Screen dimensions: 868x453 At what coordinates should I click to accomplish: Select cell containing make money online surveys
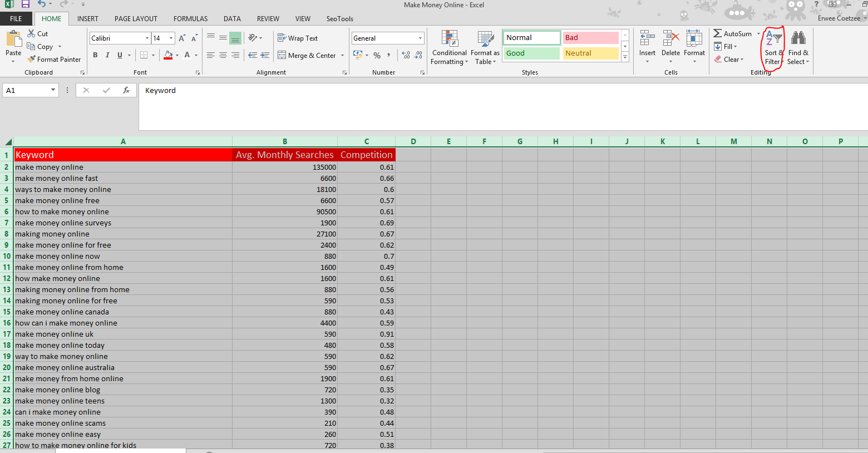coord(63,223)
